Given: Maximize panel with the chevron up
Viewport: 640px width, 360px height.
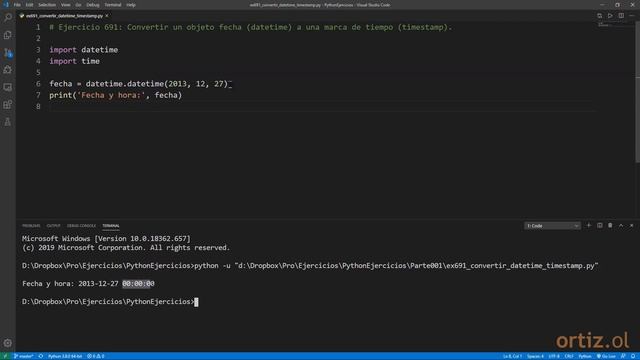Looking at the screenshot, I should point(621,226).
